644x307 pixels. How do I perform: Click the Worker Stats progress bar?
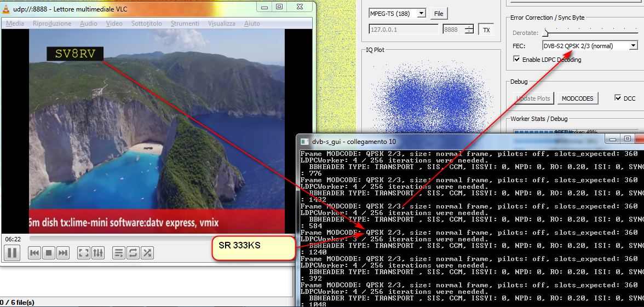click(575, 132)
